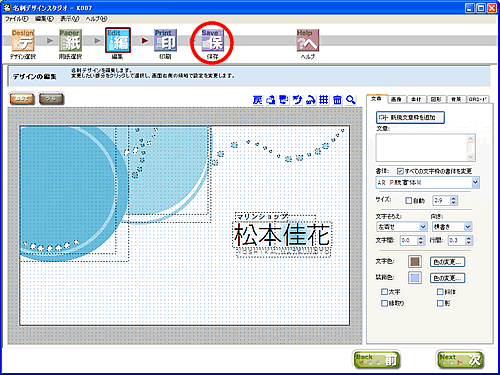Open the 表示 menu
500x375 pixels.
(70, 19)
